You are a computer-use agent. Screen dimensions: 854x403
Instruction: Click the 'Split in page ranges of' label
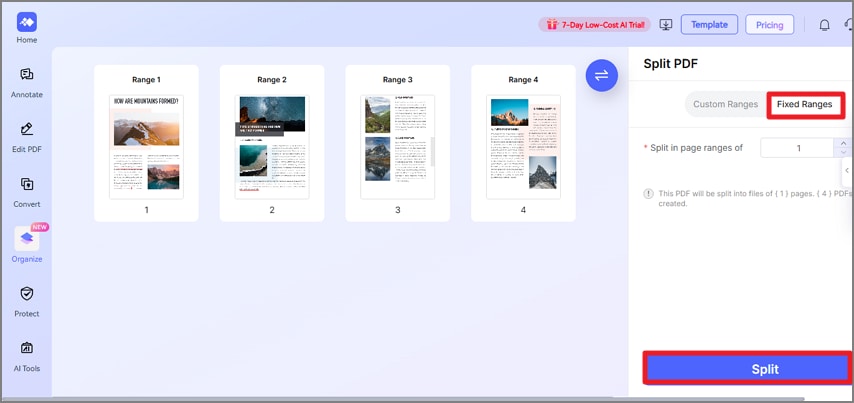point(697,148)
